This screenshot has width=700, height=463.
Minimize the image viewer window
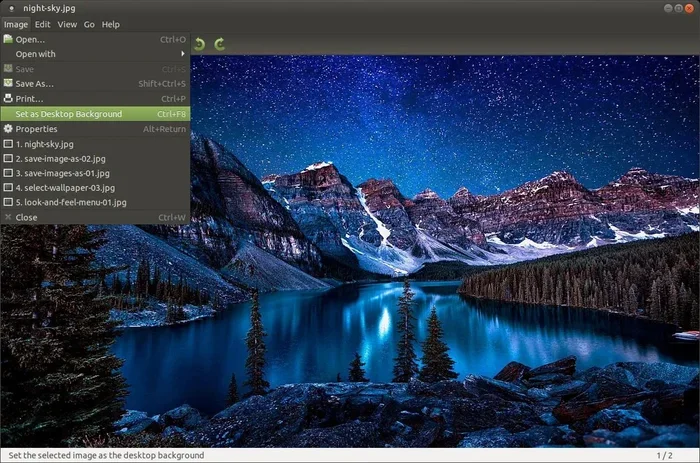668,8
